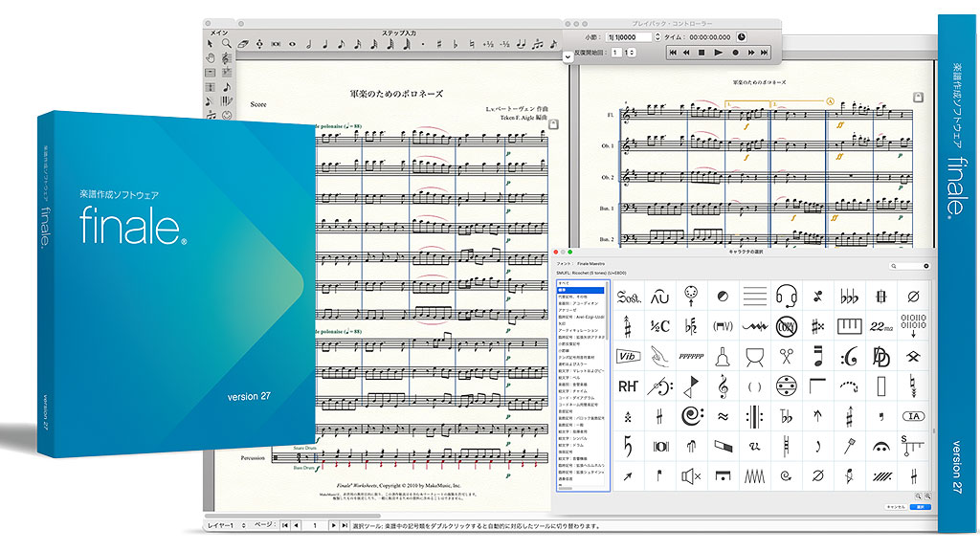Viewport: 980px width, 551px height.
Task: Jump to end in Playback Controller
Action: click(765, 54)
